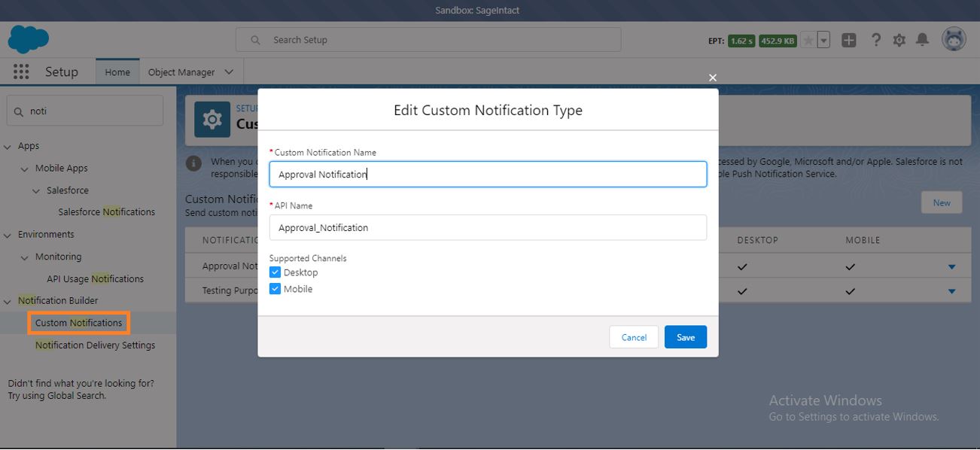Click the Search Setup box

428,40
